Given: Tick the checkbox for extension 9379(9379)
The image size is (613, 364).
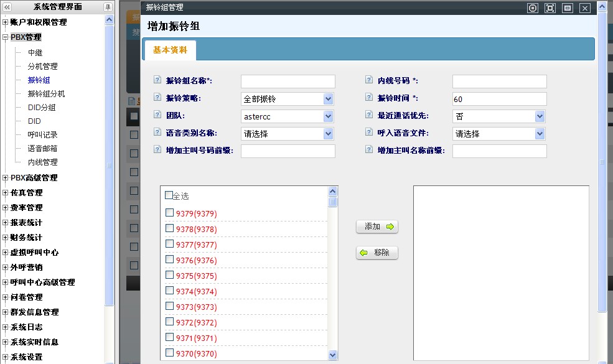Looking at the screenshot, I should click(169, 213).
